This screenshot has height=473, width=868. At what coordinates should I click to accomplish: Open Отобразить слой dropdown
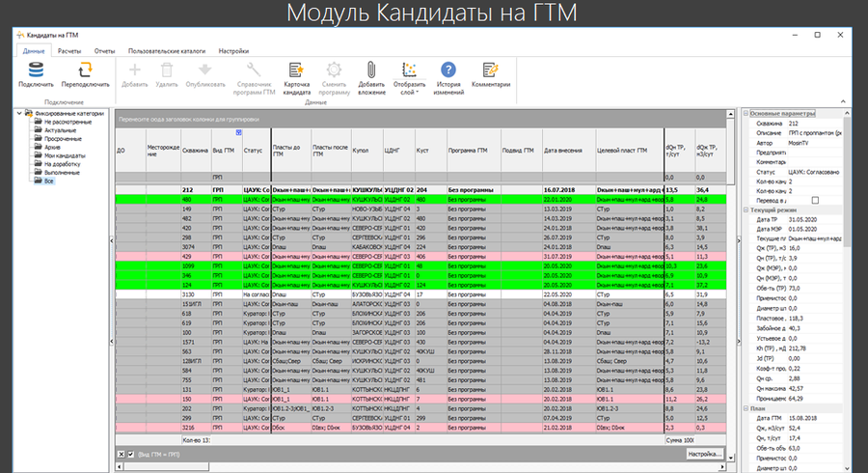(409, 77)
